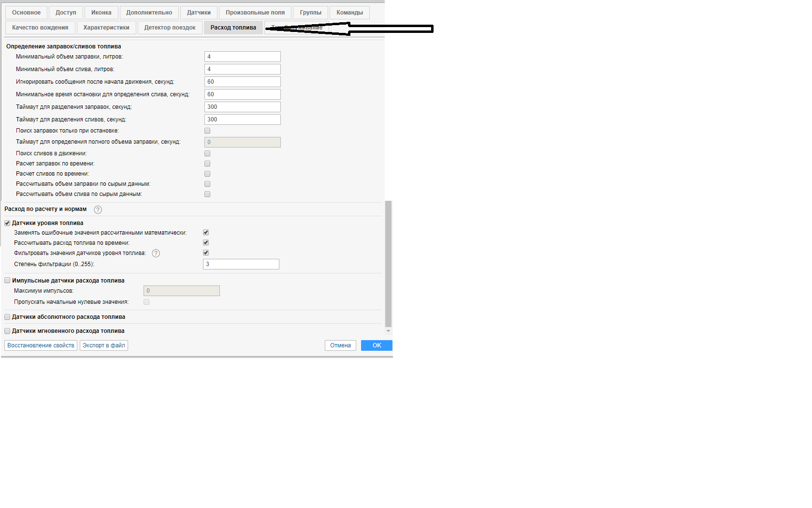This screenshot has height=508, width=812.
Task: Click Восстановление свойств button
Action: coord(41,345)
